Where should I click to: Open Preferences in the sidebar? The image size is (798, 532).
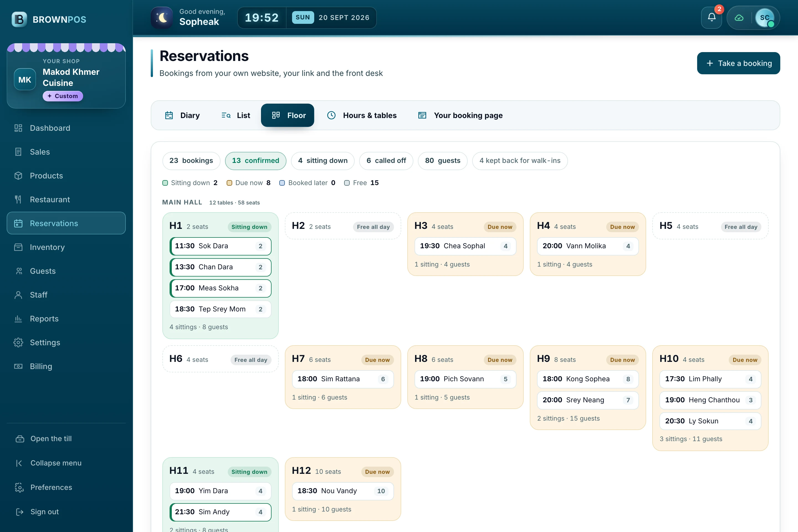[x=66, y=487]
